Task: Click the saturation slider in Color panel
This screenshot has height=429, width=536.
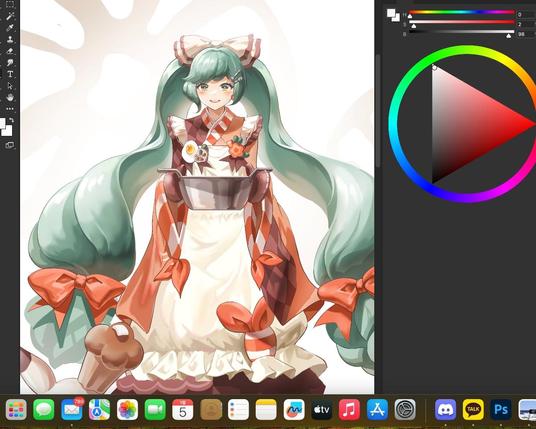Action: point(461,22)
